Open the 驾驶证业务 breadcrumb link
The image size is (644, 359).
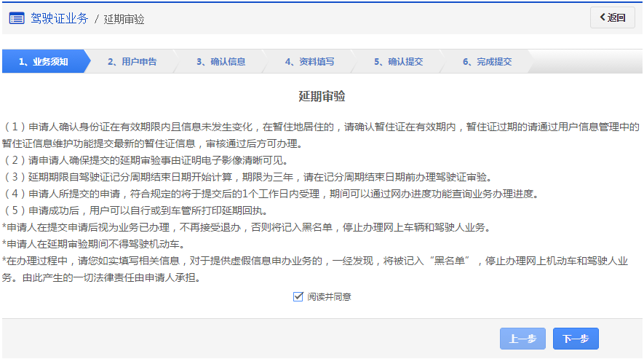[59, 18]
